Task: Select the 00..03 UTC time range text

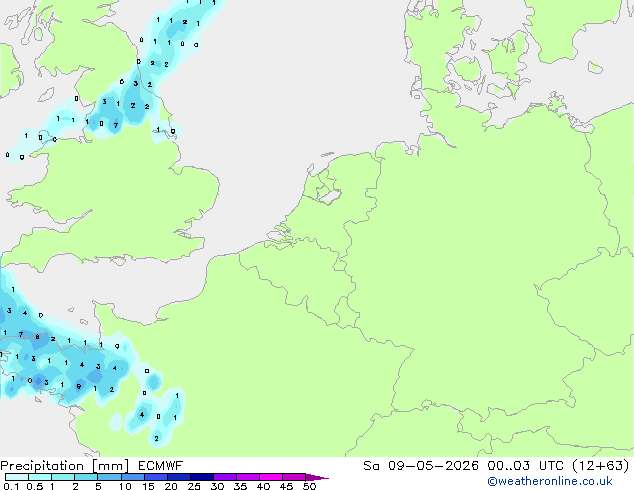Action: (x=525, y=466)
